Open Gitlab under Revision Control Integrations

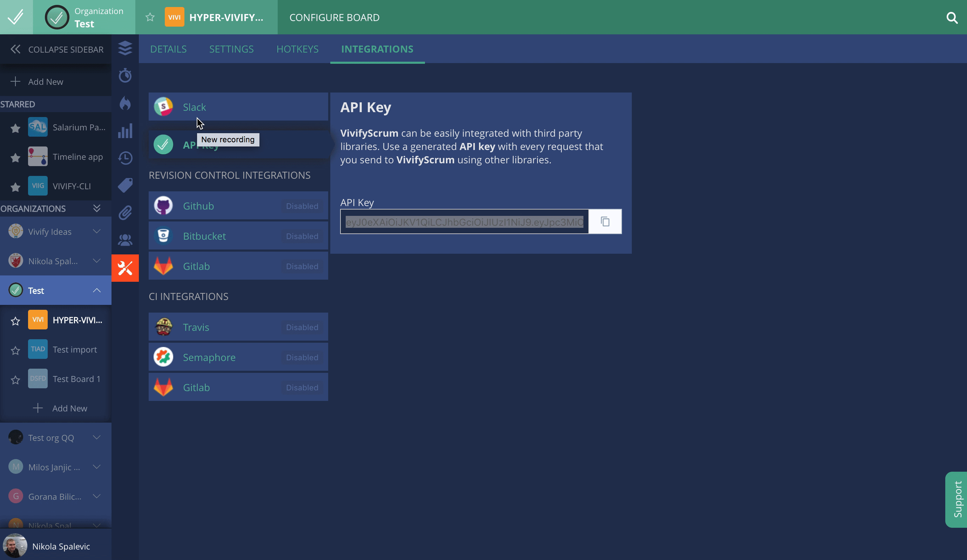[238, 266]
